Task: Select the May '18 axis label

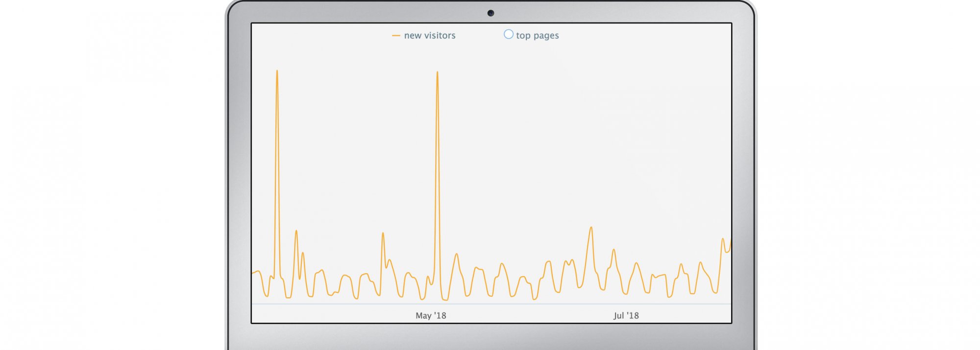Action: coord(431,316)
